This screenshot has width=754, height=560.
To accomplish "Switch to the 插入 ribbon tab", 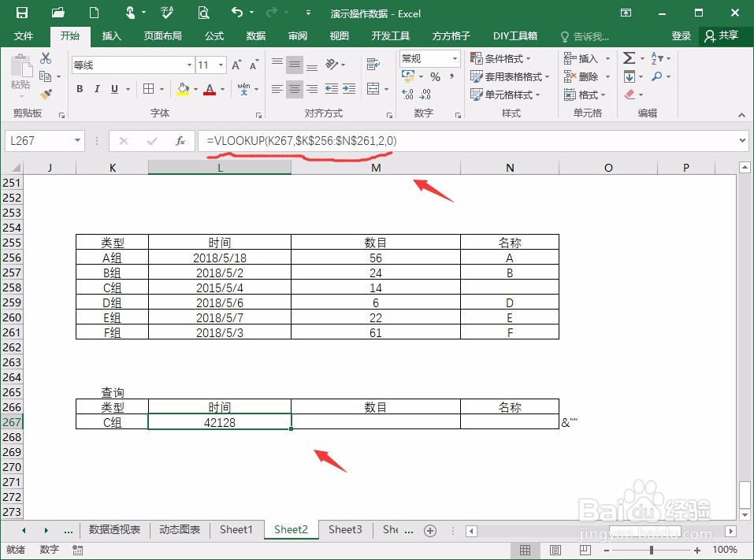I will click(110, 35).
